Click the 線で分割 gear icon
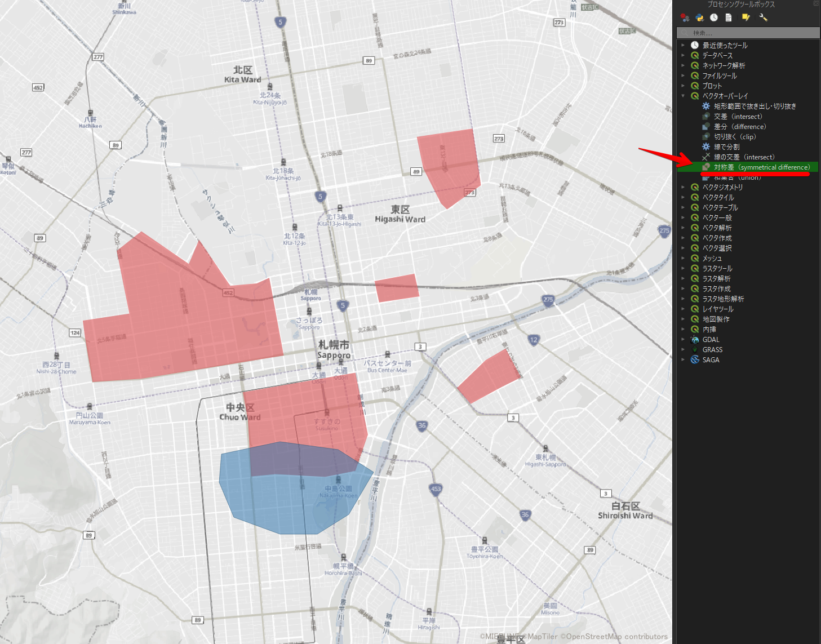 (x=706, y=146)
